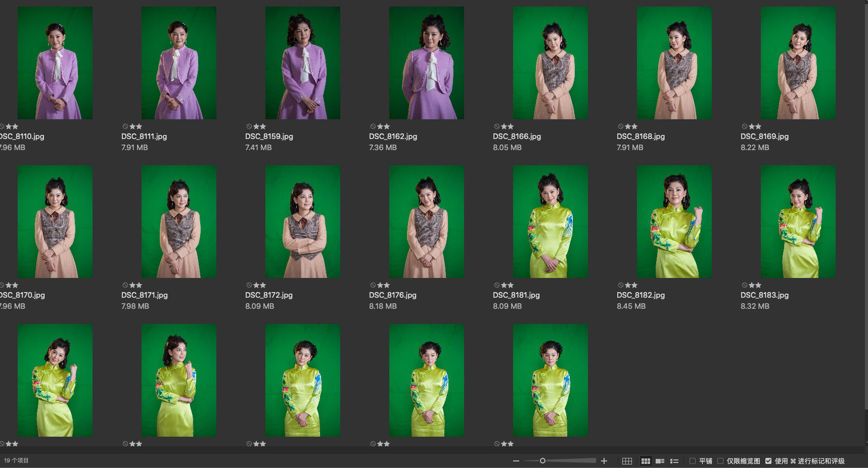Image resolution: width=868 pixels, height=468 pixels.
Task: Select the DSC_8183.jpg thumbnail image
Action: click(798, 221)
